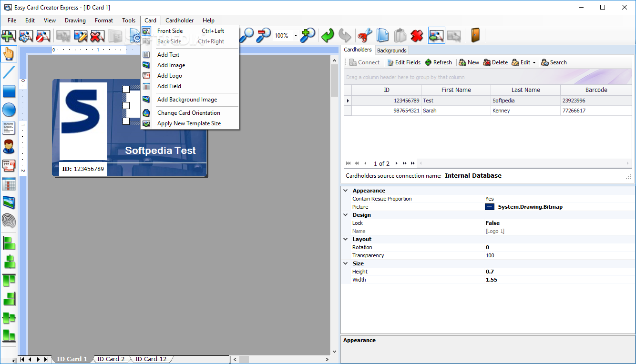Select the blue rectangle shape tool
Viewport: 636px width, 364px height.
[9, 91]
